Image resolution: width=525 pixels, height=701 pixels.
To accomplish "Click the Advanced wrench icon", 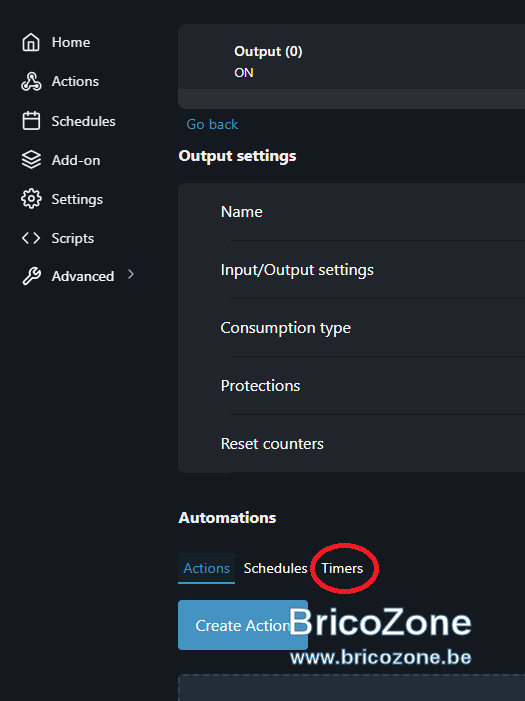I will (31, 276).
